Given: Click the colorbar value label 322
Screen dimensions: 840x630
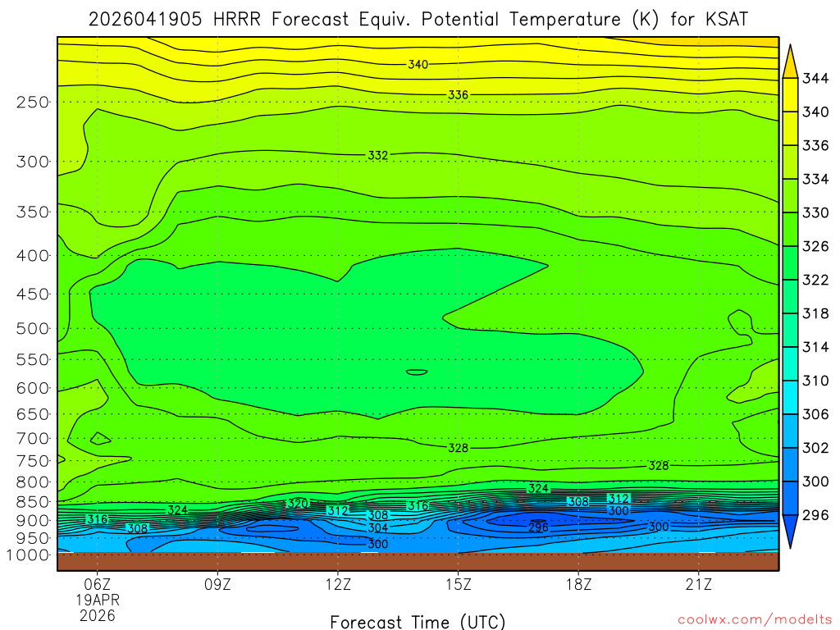Looking at the screenshot, I should 815,280.
